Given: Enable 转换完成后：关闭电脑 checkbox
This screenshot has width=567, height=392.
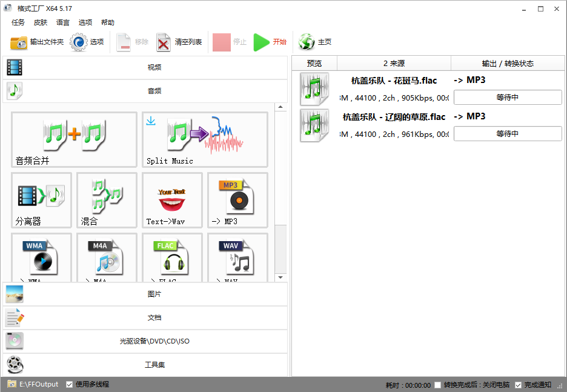Looking at the screenshot, I should (438, 385).
